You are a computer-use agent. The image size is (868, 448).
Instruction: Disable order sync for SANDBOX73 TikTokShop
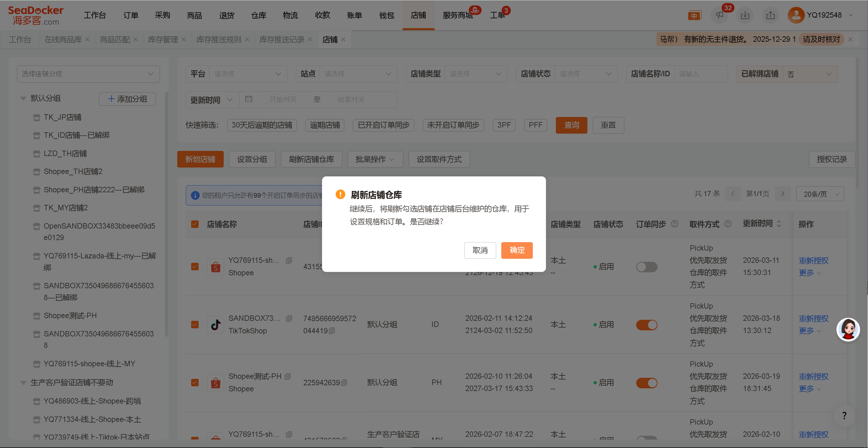click(646, 325)
